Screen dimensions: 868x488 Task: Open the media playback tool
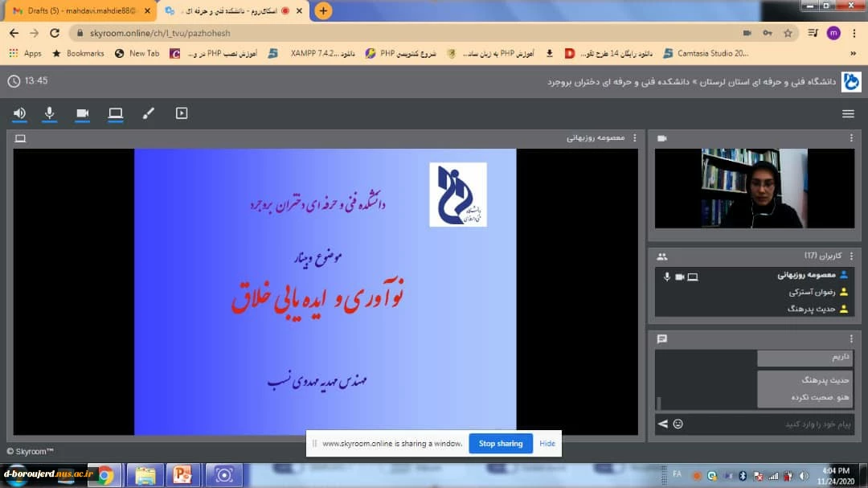click(x=182, y=113)
